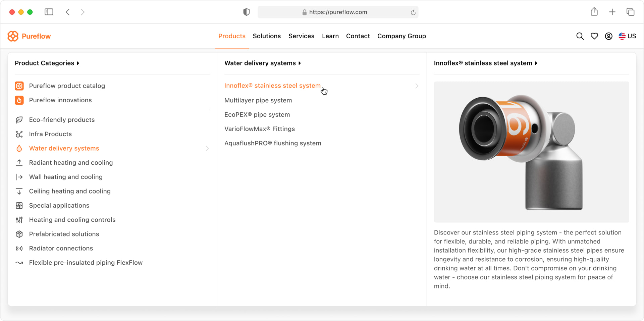Screen dimensions: 644x321
Task: Click the FlexFlow flexible piping wave icon
Action: (x=19, y=263)
